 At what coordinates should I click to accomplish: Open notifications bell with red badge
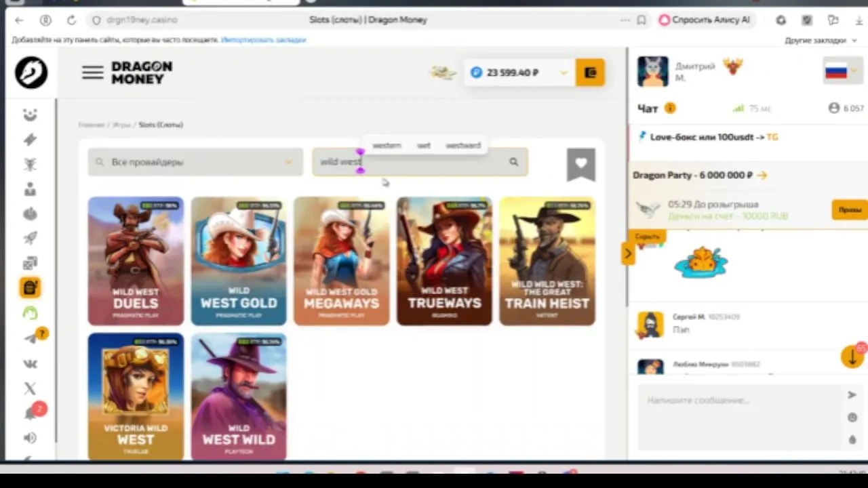(x=31, y=413)
